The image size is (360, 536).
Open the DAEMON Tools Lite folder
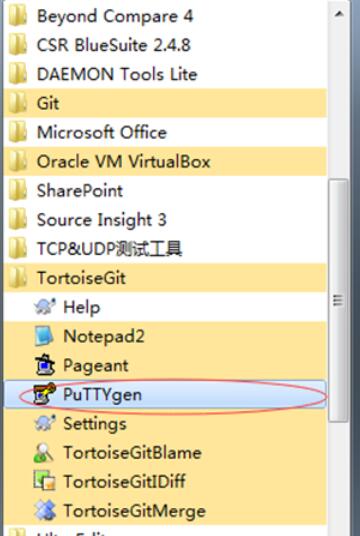click(165, 74)
